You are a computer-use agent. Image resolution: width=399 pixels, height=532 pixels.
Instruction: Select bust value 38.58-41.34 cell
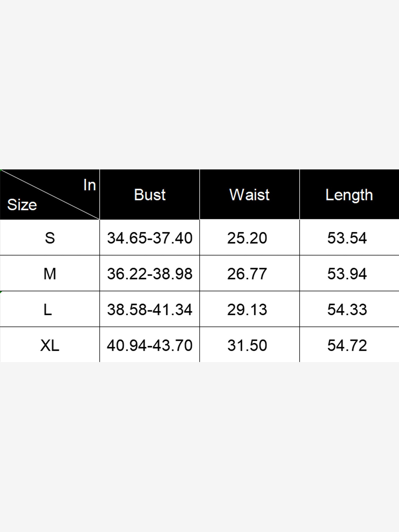click(149, 309)
